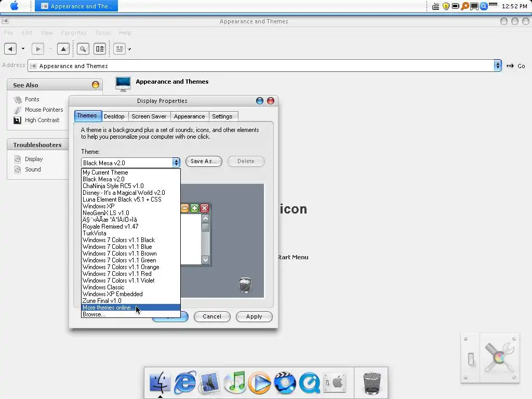Select the Themes tab
The height and width of the screenshot is (399, 532).
tap(87, 116)
